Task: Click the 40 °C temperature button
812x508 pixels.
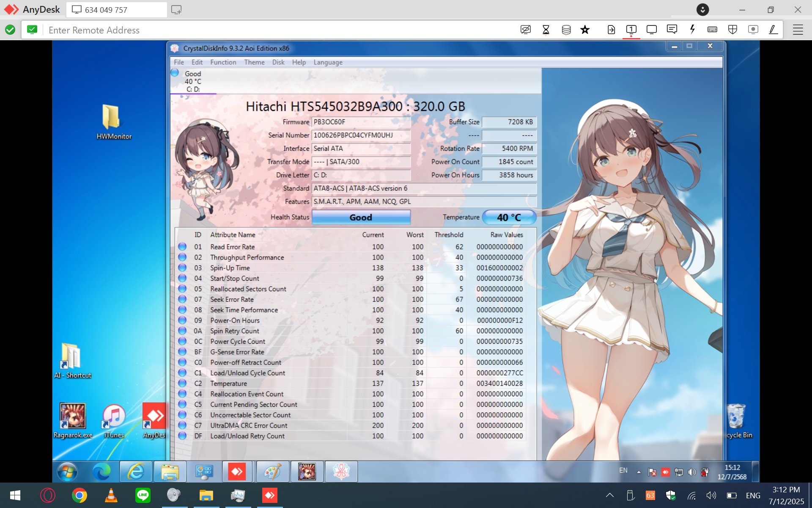Action: tap(509, 217)
